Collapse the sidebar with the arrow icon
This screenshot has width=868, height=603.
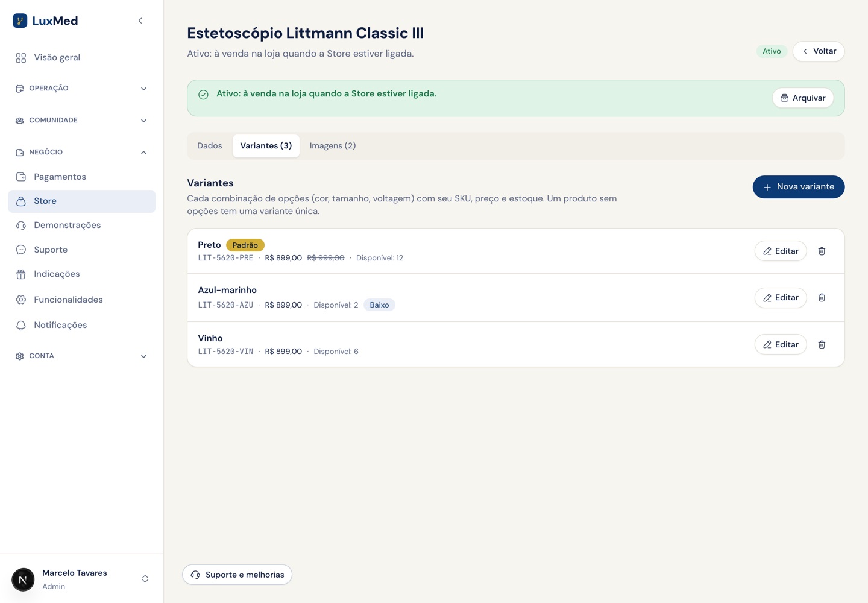(140, 21)
